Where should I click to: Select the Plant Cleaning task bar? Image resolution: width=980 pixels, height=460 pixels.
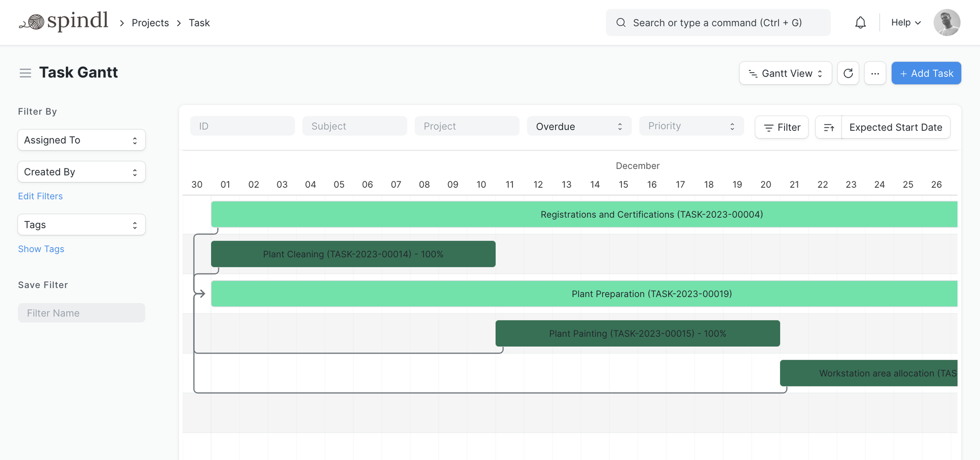click(x=353, y=254)
